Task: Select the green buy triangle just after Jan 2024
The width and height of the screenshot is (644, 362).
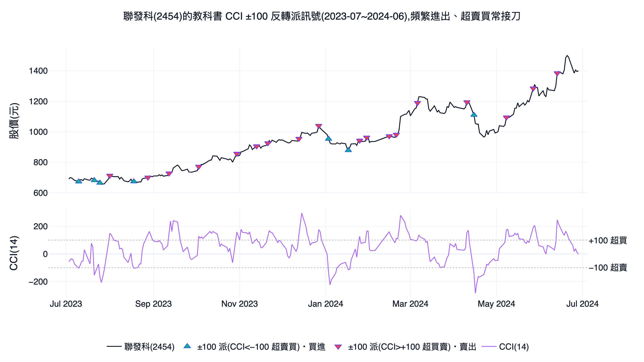Action: pyautogui.click(x=328, y=138)
